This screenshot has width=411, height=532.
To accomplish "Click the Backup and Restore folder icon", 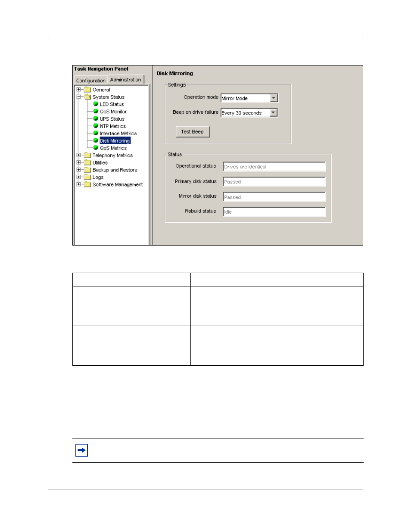I will coord(87,170).
